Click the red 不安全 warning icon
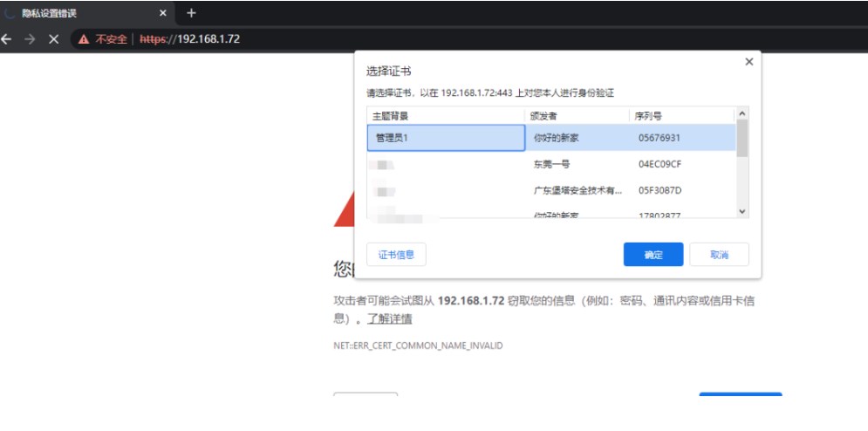The height and width of the screenshot is (431, 868). [84, 39]
